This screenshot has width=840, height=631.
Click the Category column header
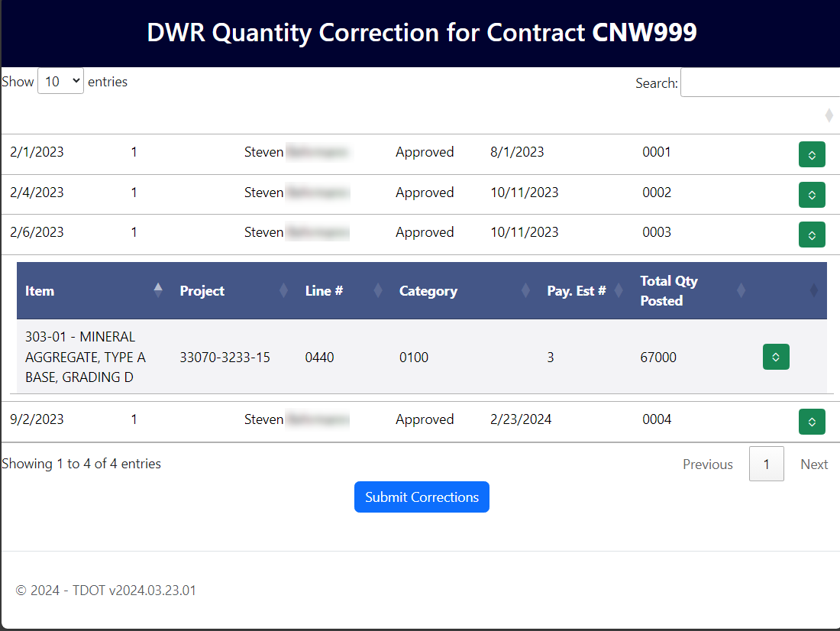428,290
